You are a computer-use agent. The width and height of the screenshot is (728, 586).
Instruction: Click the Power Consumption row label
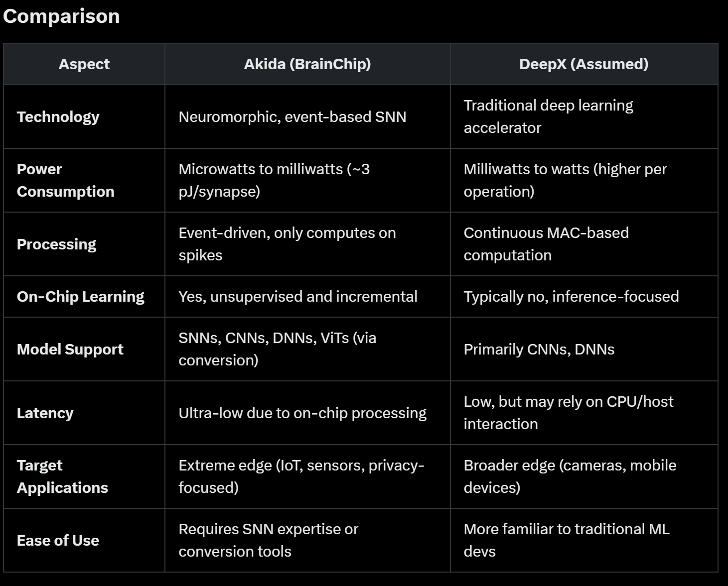tap(66, 180)
